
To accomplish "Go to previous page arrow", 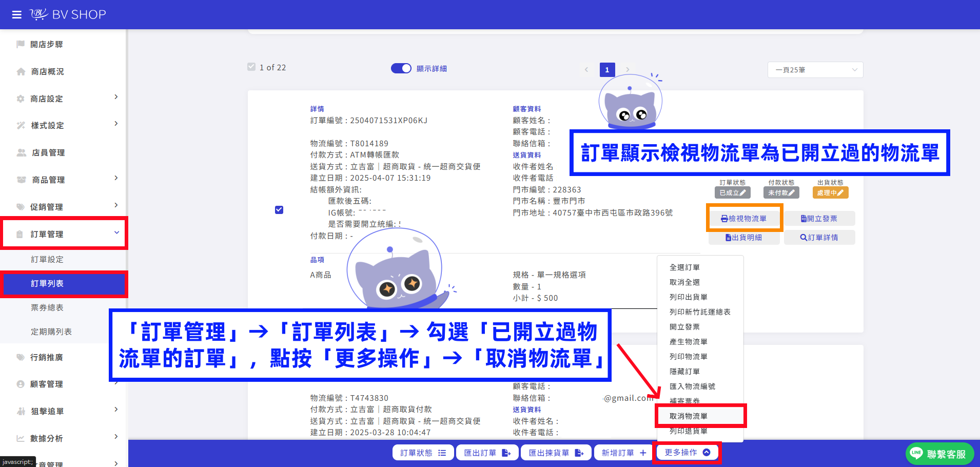I will click(x=586, y=69).
